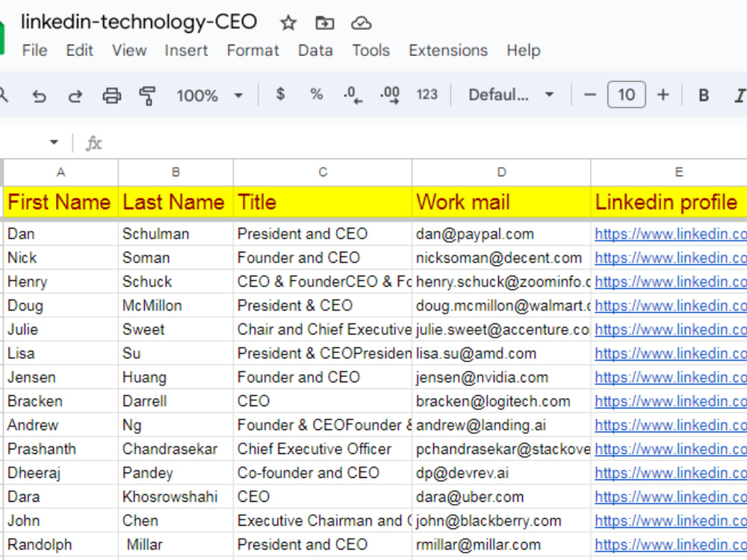747x560 pixels.
Task: Select the 'Title' header cell
Action: point(323,202)
